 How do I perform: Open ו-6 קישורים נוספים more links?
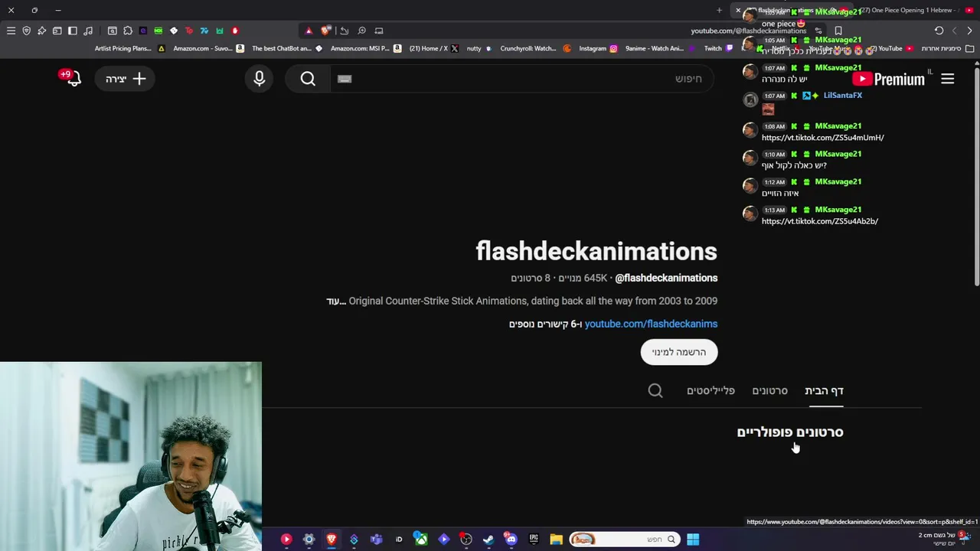[545, 324]
